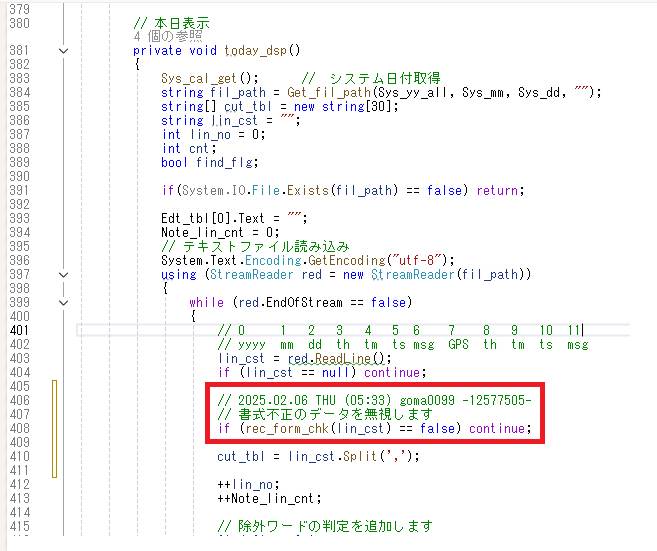
Task: Click line number 401 in the gutter
Action: pyautogui.click(x=19, y=330)
